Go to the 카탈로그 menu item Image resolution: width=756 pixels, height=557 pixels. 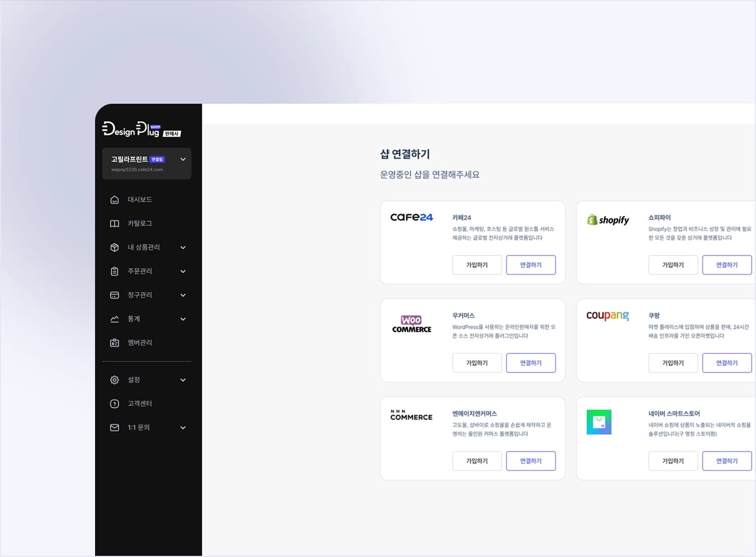(x=140, y=223)
